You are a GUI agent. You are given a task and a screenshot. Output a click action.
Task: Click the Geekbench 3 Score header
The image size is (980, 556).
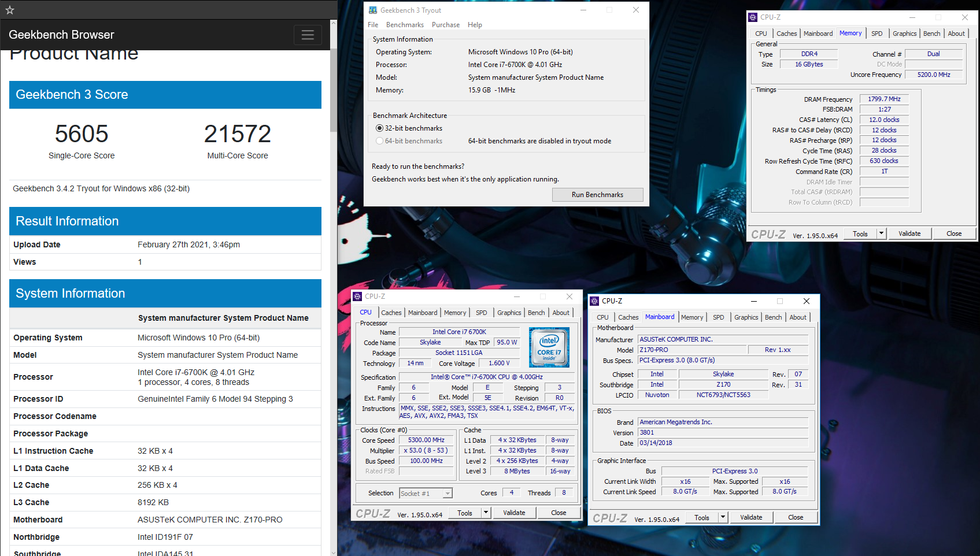click(x=165, y=95)
